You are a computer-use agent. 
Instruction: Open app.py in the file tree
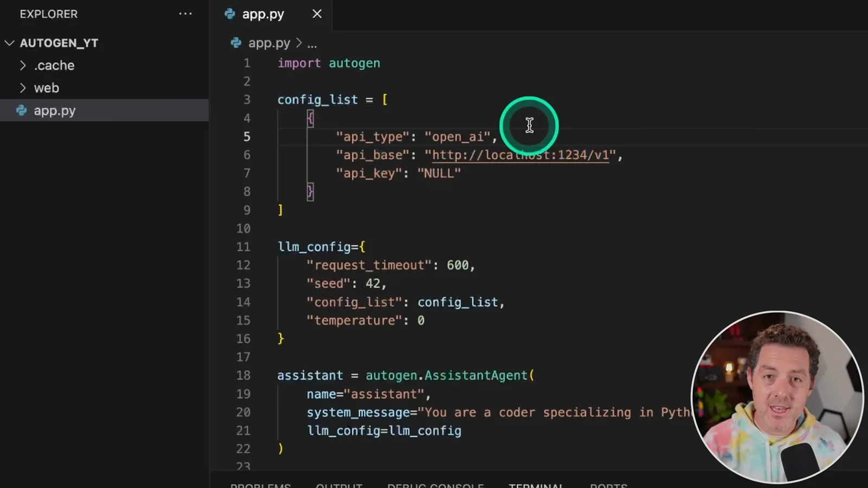pos(104,111)
